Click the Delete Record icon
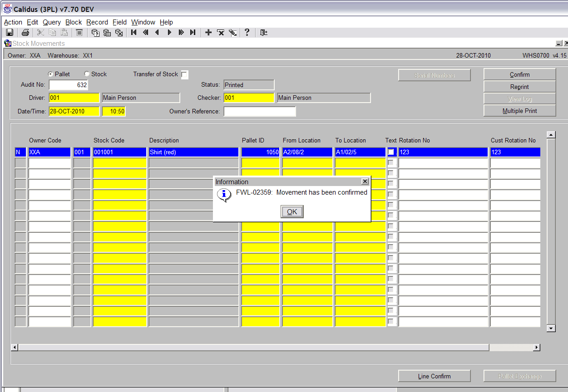This screenshot has height=392, width=568. [221, 32]
